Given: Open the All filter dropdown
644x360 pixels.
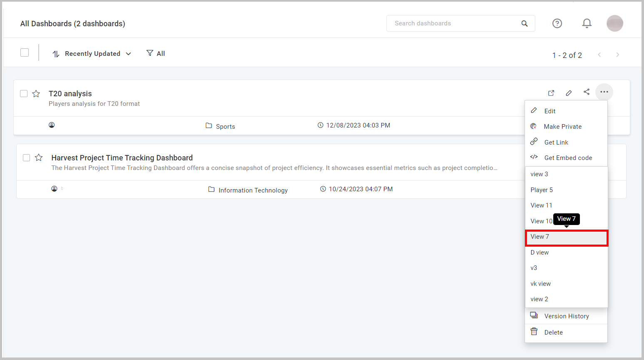Looking at the screenshot, I should coord(156,53).
